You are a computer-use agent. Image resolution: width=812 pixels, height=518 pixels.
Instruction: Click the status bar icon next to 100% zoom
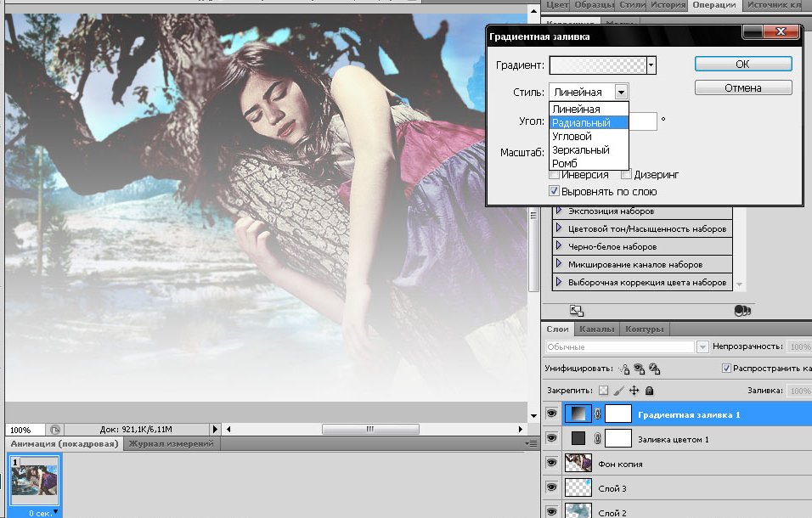point(55,430)
